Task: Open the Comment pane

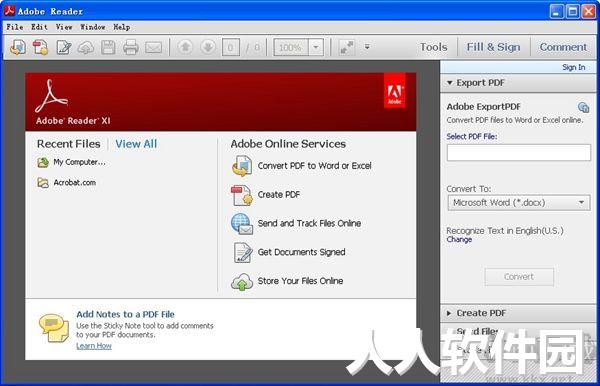Action: [x=563, y=47]
